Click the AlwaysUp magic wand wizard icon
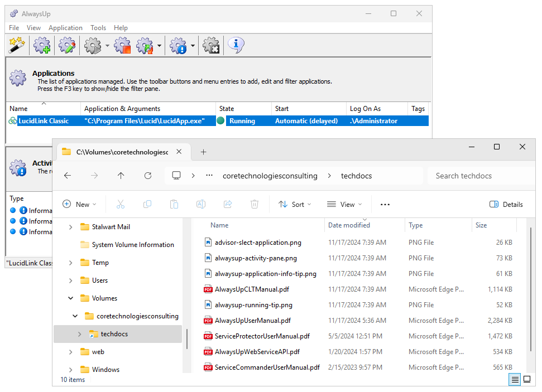 coord(17,45)
